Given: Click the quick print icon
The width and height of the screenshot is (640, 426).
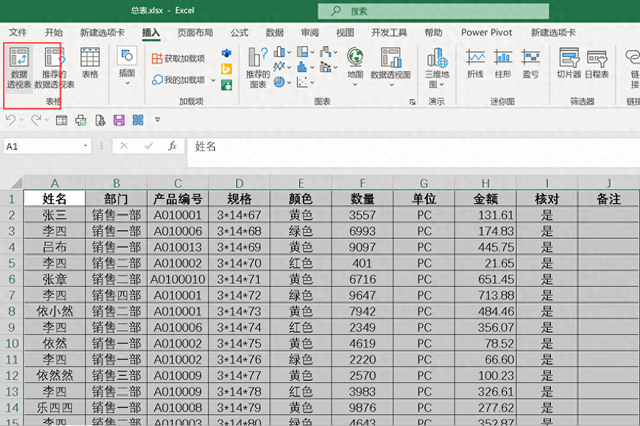Looking at the screenshot, I should 81,120.
